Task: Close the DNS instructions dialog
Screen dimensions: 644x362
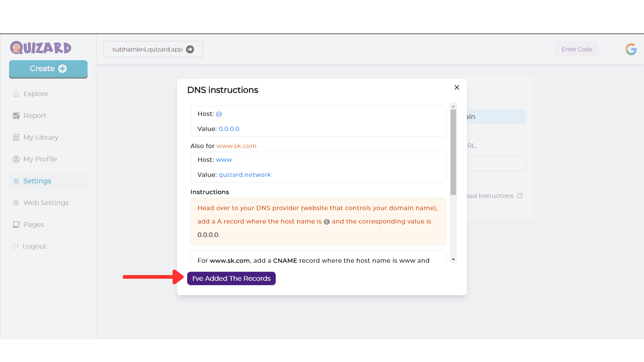Action: (457, 87)
